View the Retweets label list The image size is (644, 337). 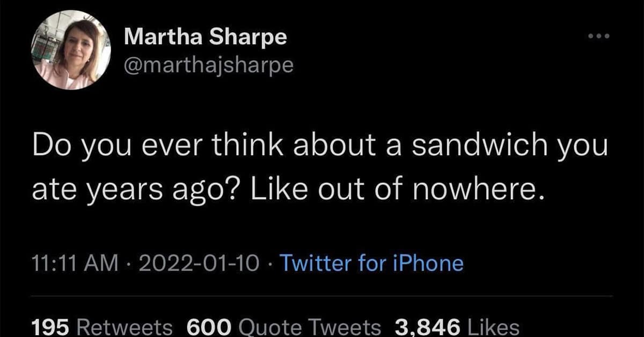click(126, 327)
